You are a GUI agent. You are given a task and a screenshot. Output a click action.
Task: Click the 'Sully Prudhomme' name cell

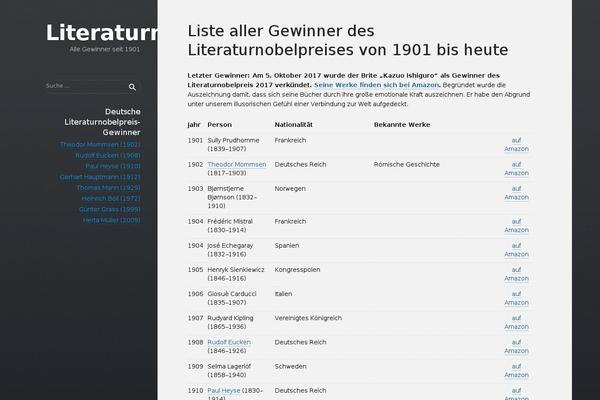[x=233, y=145]
